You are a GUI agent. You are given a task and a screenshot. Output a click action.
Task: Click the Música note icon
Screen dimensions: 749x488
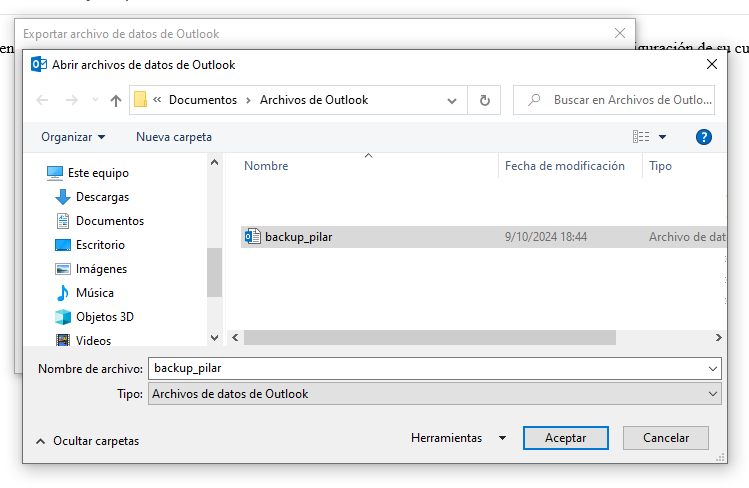63,293
